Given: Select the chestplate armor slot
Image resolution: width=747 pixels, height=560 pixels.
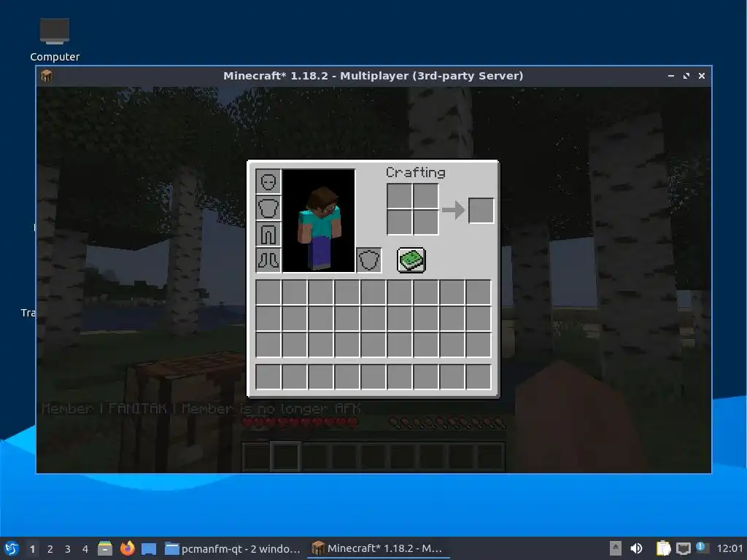Looking at the screenshot, I should [268, 208].
